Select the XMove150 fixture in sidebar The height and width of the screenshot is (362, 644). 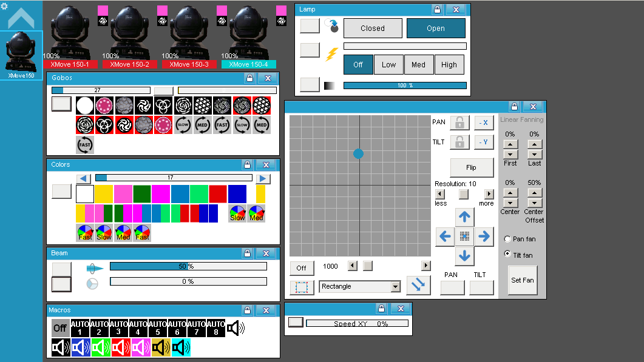pyautogui.click(x=21, y=55)
